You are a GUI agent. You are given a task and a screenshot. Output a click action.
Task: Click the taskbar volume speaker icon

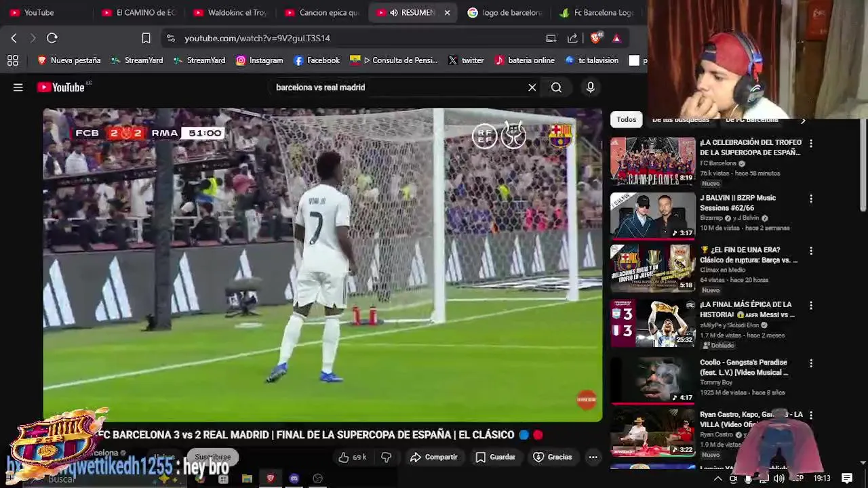pyautogui.click(x=778, y=479)
